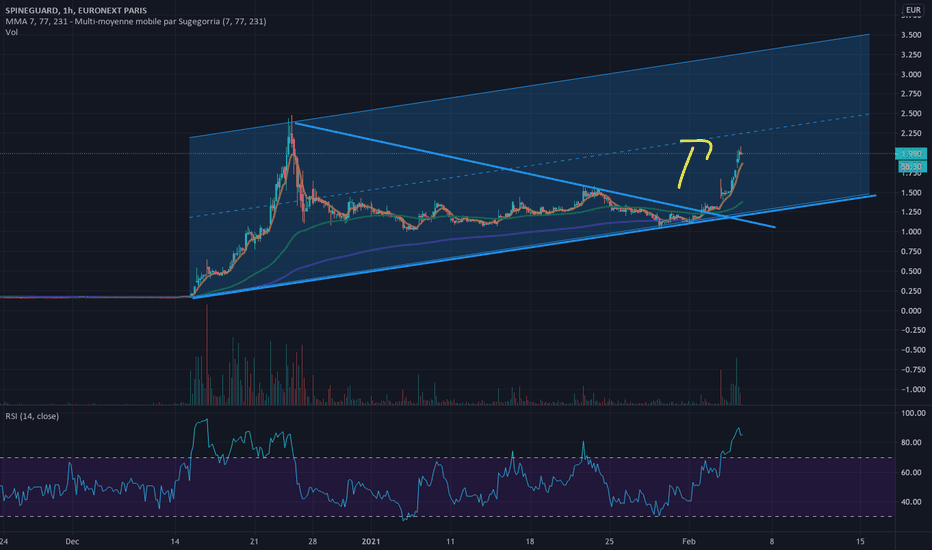Click the SPINEGUARD, 1h, EURONEXT PARIS symbol title
Screen dimensions: 932x550
pos(76,10)
